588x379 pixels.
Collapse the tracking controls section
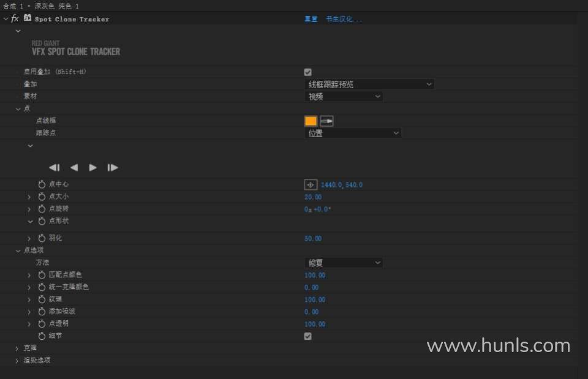coord(31,146)
